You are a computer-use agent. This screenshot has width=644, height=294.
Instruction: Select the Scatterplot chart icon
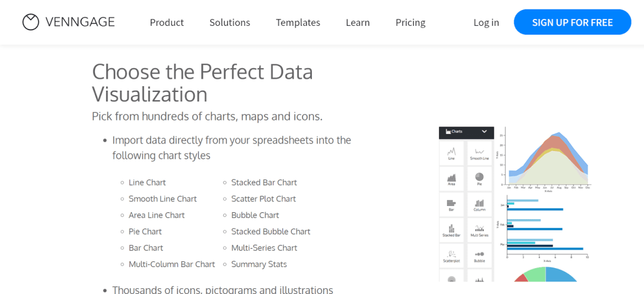452,255
